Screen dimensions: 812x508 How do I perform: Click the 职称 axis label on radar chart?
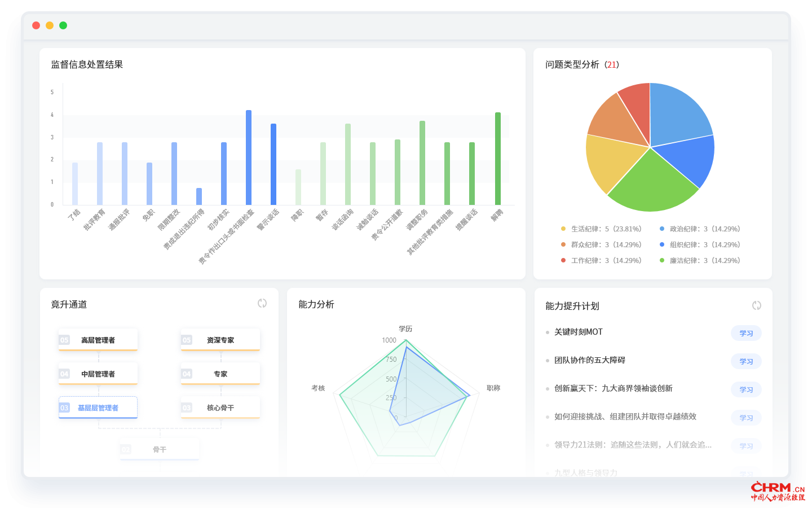pyautogui.click(x=493, y=388)
